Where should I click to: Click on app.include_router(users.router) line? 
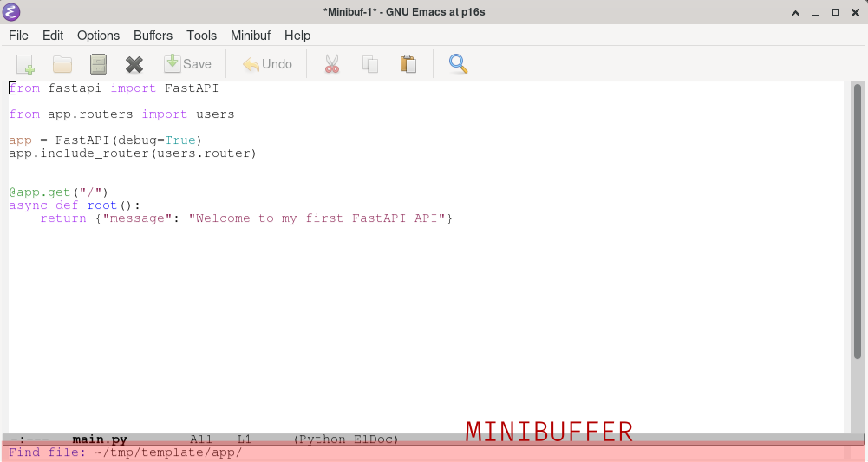[133, 153]
